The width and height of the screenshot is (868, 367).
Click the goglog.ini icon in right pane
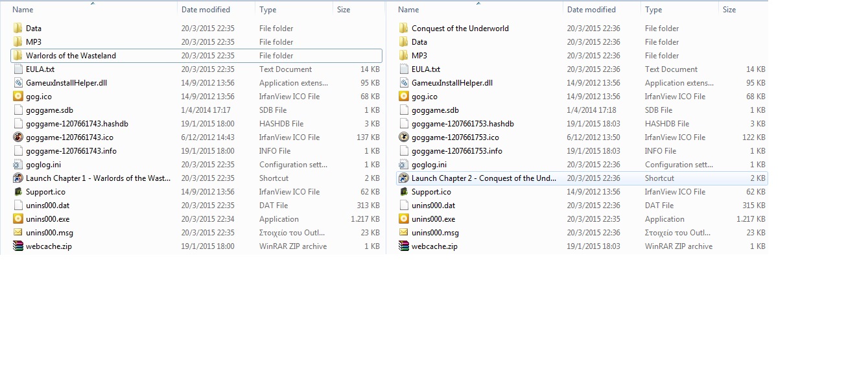[403, 165]
